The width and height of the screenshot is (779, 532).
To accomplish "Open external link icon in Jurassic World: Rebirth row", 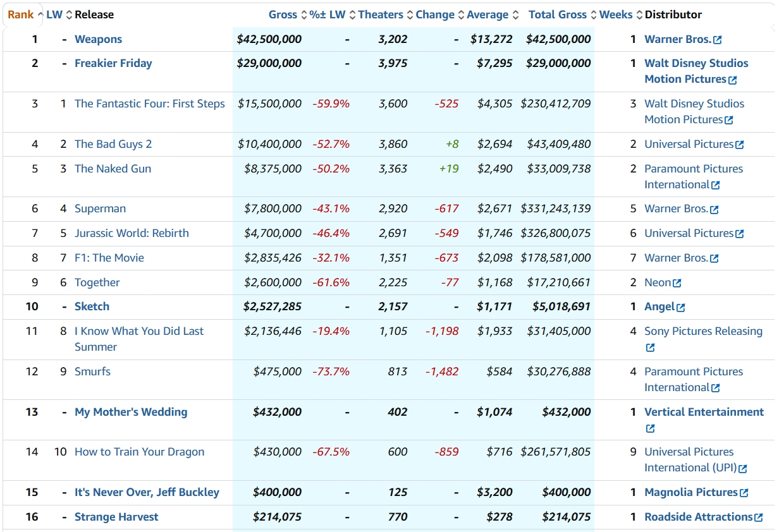I will (740, 234).
